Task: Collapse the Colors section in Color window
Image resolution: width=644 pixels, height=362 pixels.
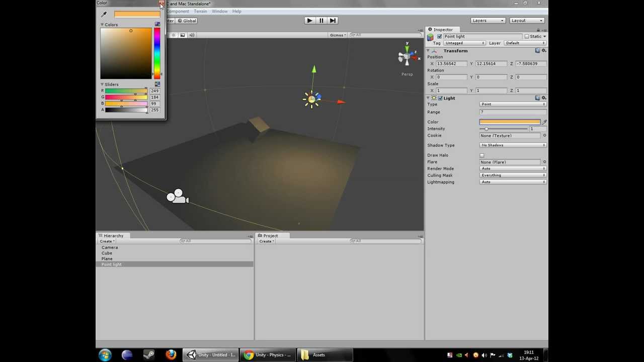Action: (102, 25)
